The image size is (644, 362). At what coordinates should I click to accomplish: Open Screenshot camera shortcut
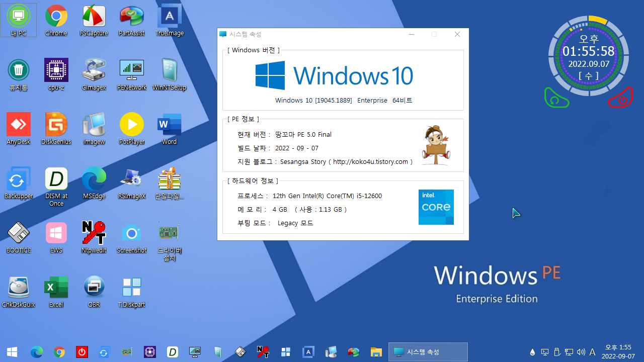pos(132,238)
